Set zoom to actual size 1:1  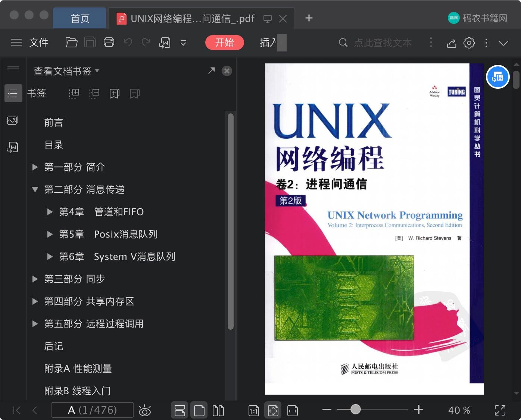[254, 411]
